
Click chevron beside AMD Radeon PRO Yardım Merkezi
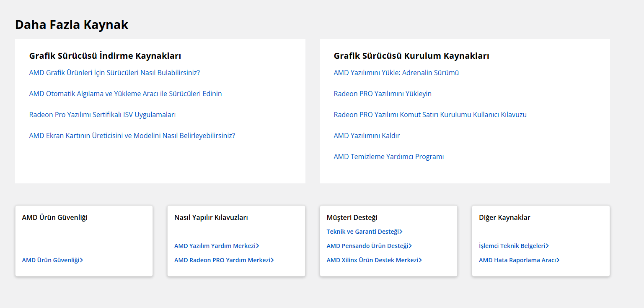272,260
